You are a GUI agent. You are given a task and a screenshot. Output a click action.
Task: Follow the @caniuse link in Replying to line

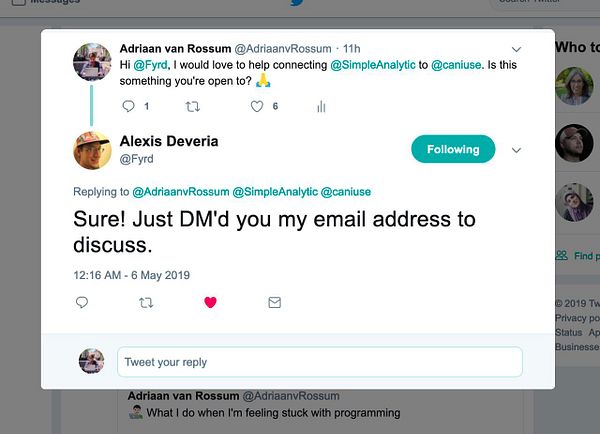coord(346,192)
